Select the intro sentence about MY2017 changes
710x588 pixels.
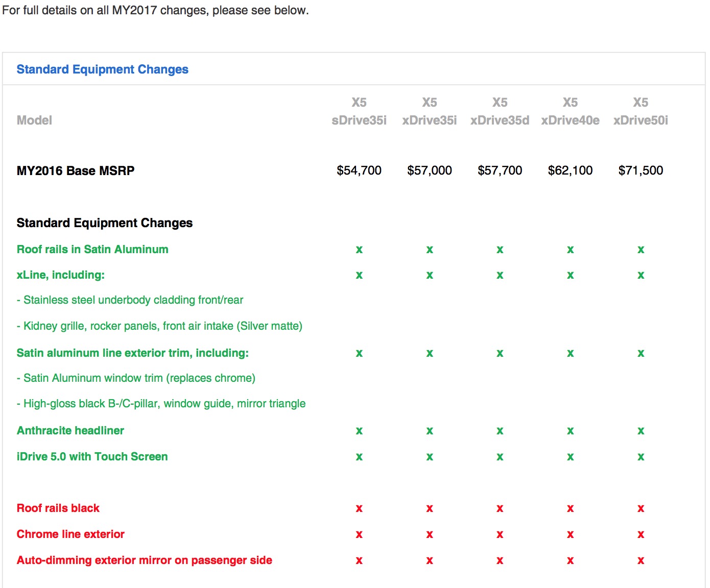click(155, 10)
